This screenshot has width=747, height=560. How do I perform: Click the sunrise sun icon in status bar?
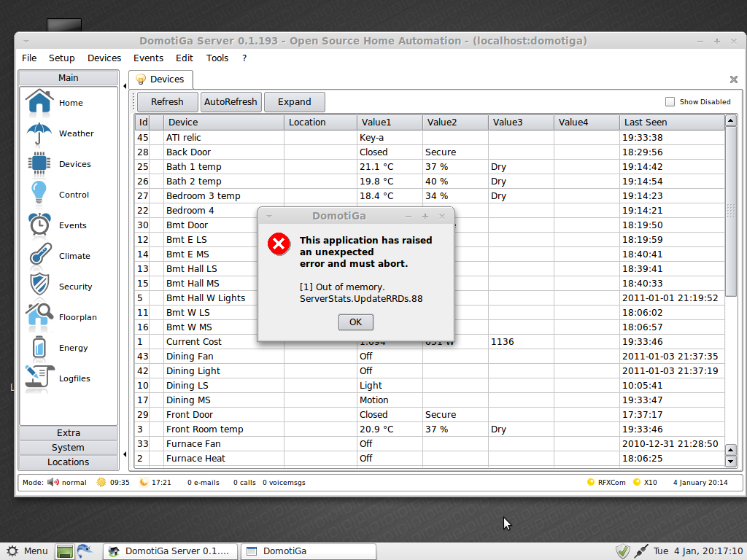(101, 483)
